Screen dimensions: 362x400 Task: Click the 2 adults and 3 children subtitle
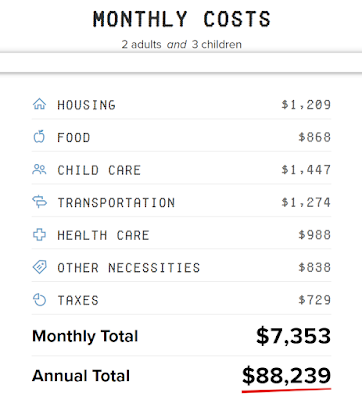pyautogui.click(x=182, y=44)
